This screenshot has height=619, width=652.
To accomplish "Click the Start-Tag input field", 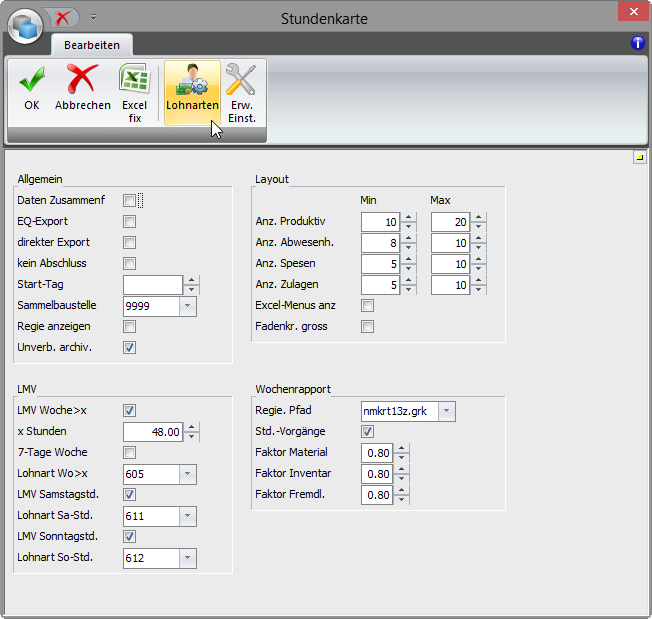I will pos(152,285).
